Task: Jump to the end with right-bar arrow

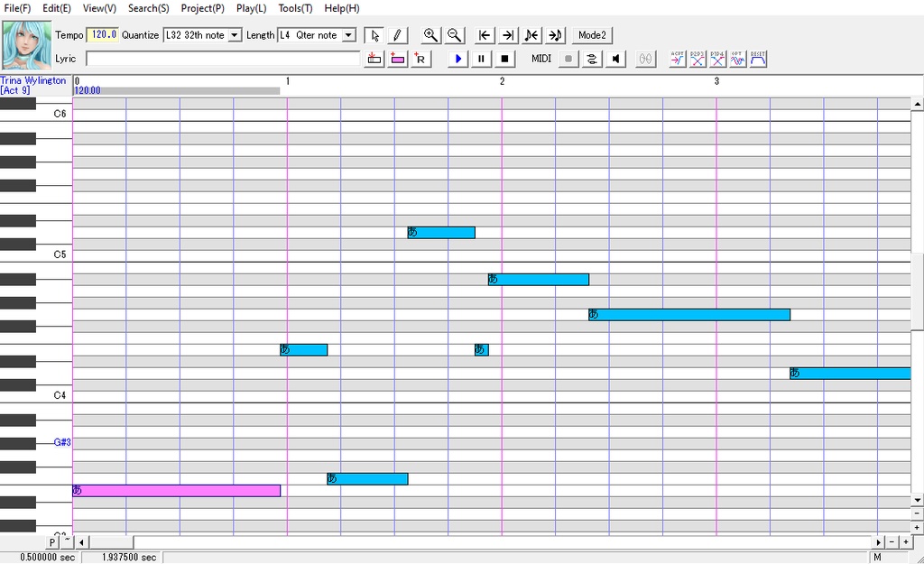Action: point(508,35)
